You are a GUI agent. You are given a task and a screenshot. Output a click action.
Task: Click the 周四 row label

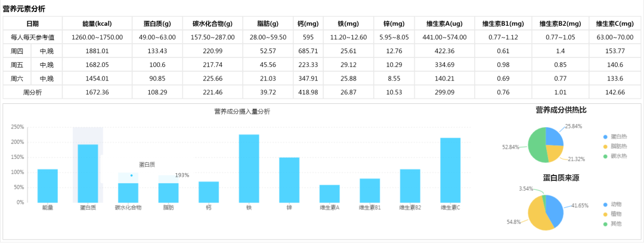(17, 51)
